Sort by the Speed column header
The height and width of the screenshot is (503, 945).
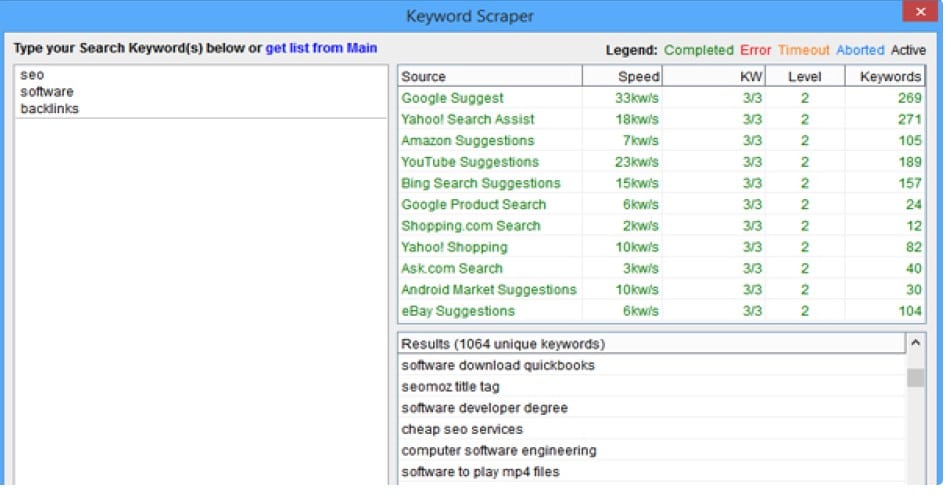point(622,77)
